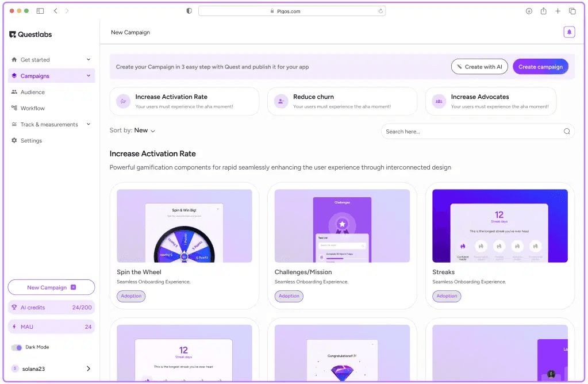Click the Create campaign button
This screenshot has height=384, width=588.
click(540, 67)
